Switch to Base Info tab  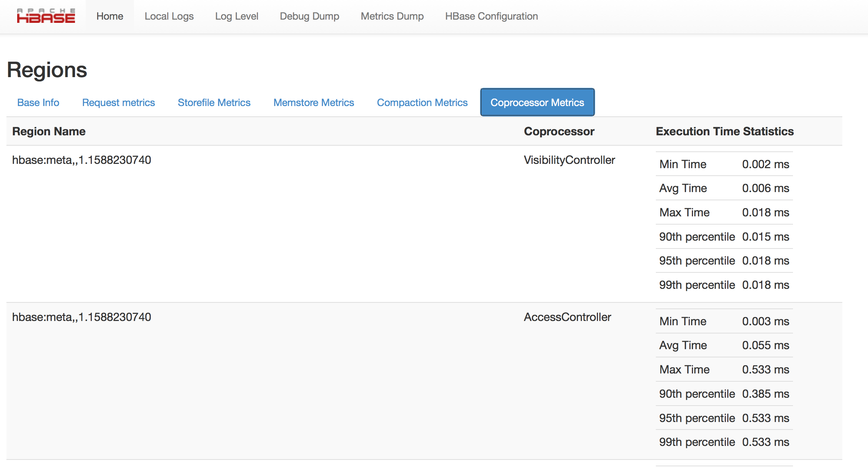point(38,102)
